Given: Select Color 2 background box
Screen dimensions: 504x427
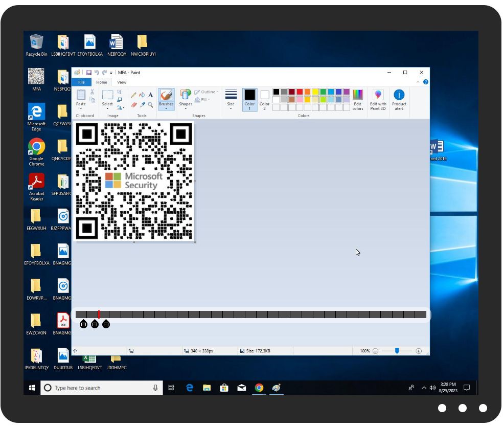Looking at the screenshot, I should coord(265,100).
